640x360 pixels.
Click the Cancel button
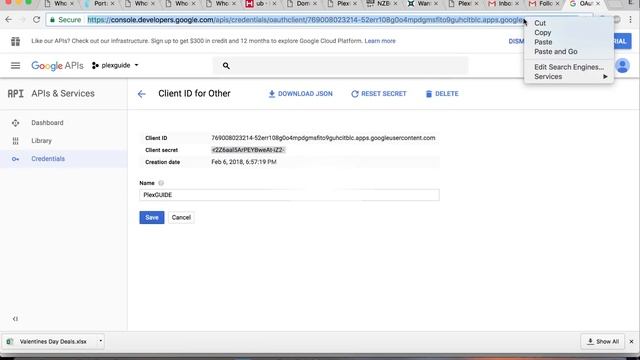[181, 218]
